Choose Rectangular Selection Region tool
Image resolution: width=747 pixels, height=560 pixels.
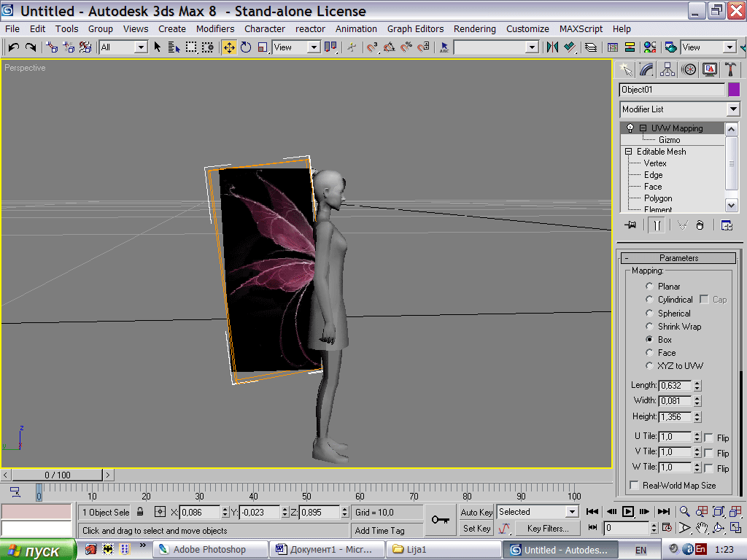pos(191,47)
